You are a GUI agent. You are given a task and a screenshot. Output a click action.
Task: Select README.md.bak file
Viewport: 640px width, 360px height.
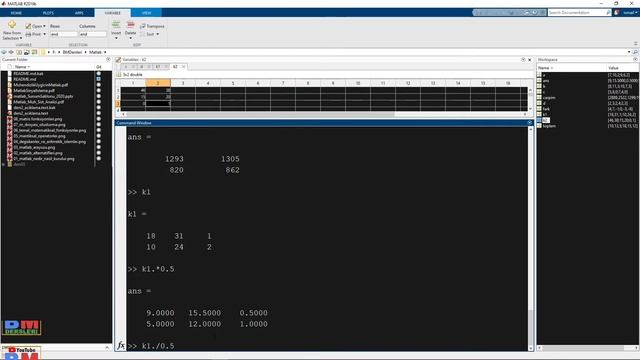(28, 74)
